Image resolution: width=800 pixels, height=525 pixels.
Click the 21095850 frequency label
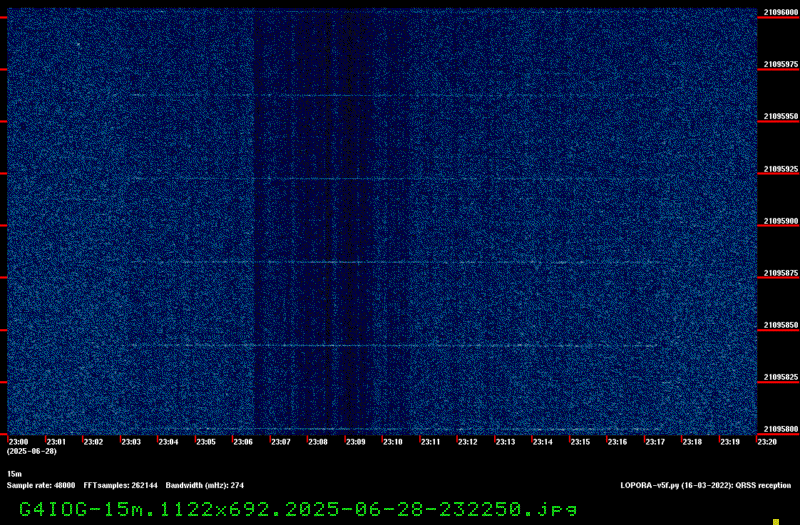pos(781,325)
